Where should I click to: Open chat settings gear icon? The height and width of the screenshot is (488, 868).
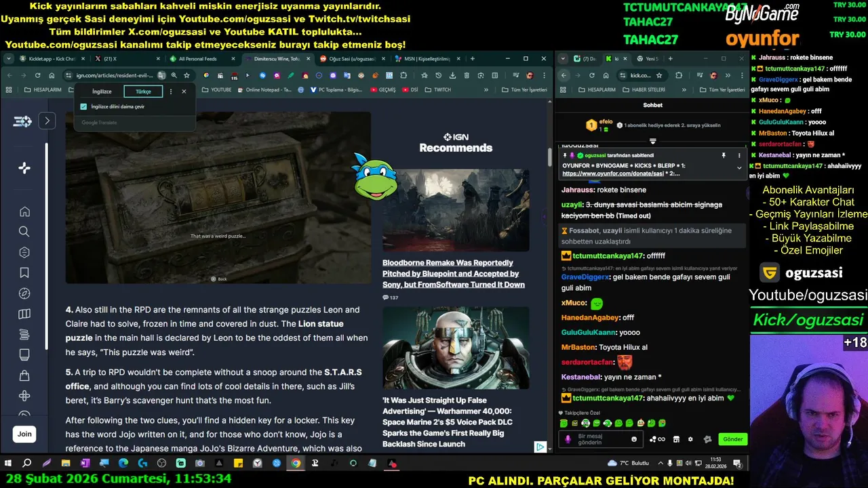point(690,439)
